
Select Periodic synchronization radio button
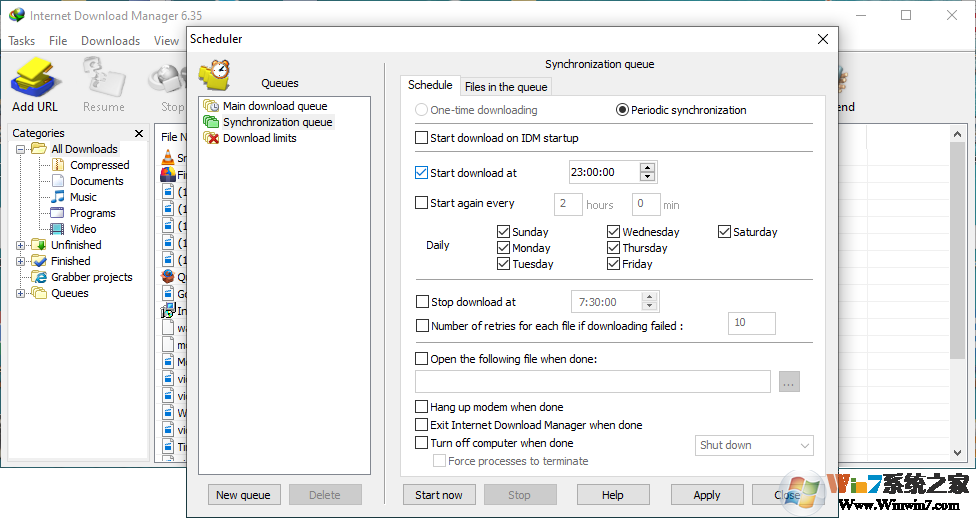coord(622,110)
